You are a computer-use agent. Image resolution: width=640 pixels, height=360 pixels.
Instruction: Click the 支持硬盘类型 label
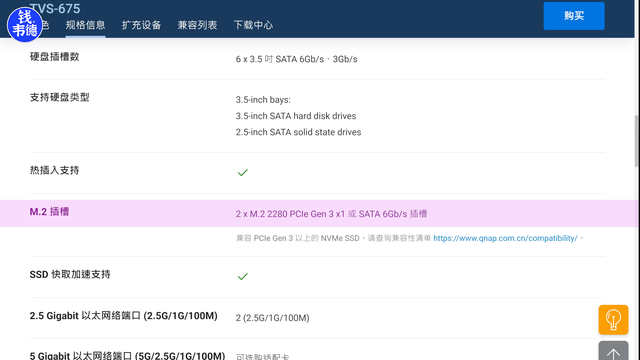pos(59,98)
